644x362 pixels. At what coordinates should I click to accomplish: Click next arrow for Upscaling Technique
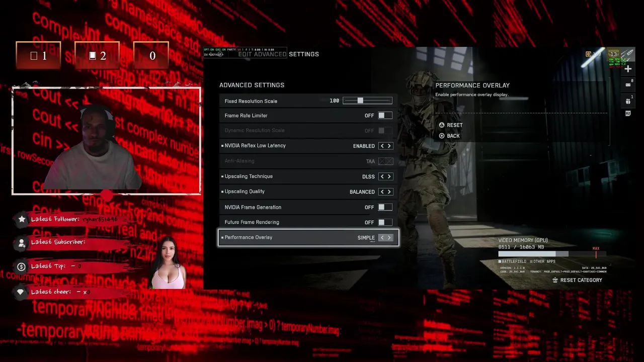click(389, 176)
